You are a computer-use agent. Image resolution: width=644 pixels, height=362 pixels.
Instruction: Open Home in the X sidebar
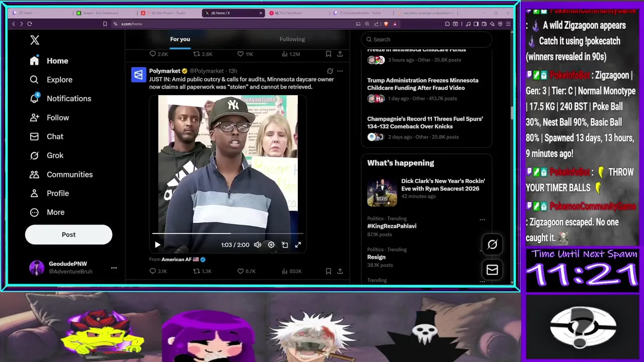49,61
